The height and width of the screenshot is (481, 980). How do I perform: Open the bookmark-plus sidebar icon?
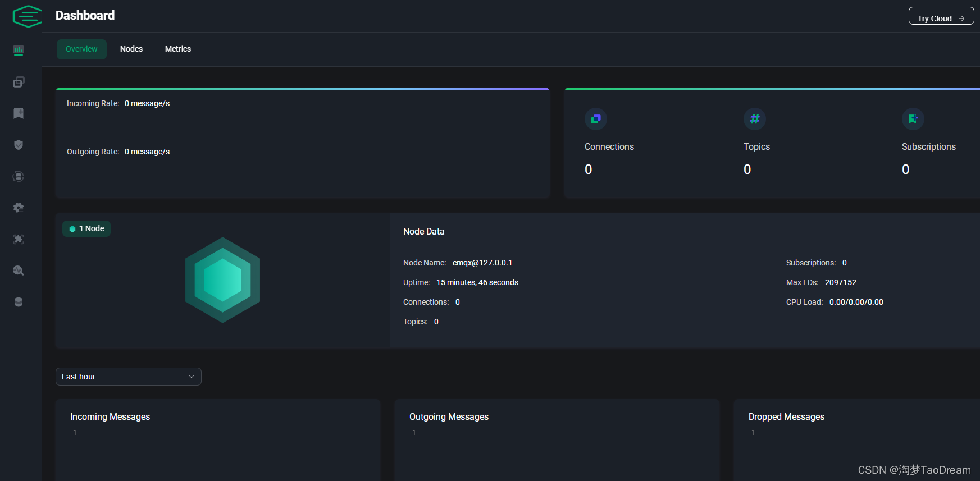(x=19, y=113)
